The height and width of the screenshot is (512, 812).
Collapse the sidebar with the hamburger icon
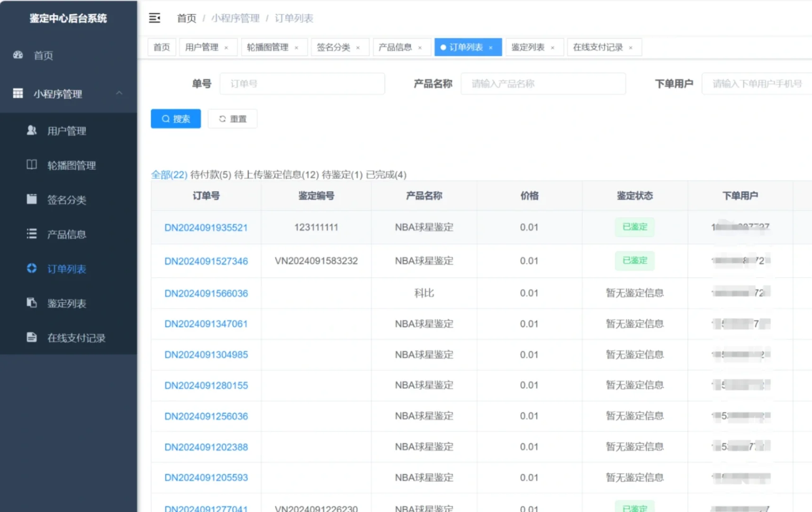(x=154, y=18)
